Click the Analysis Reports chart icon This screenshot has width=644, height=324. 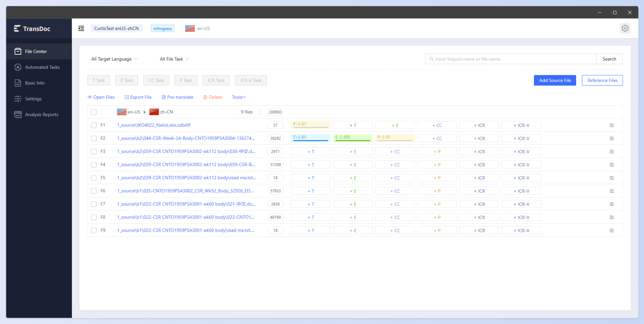[x=18, y=114]
